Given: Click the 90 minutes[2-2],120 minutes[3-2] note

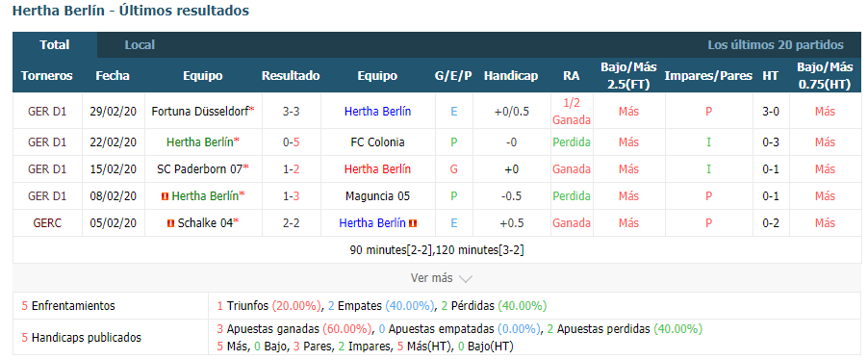Looking at the screenshot, I should (437, 250).
